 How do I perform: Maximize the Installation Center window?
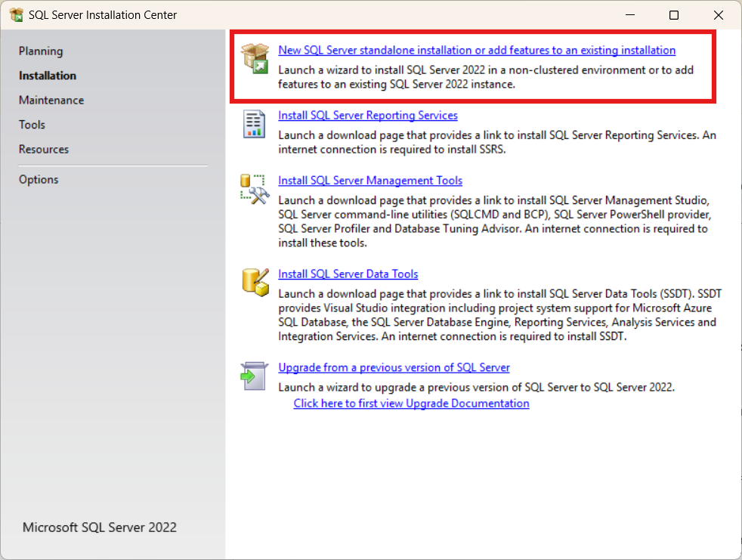point(674,15)
